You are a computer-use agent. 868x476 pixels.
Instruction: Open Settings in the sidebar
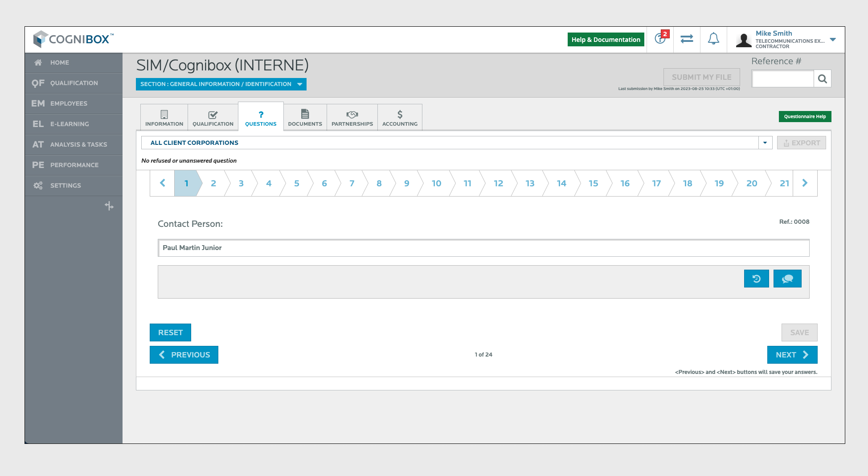(66, 185)
